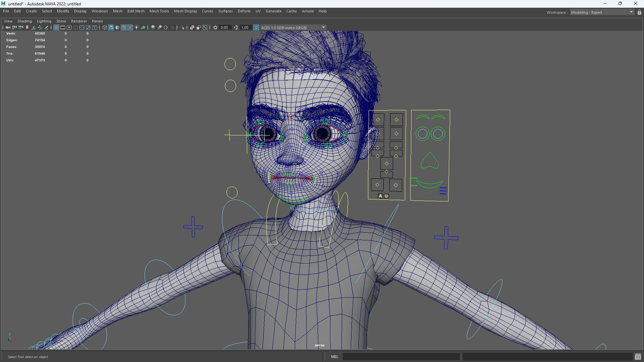Click the Exposure aperture icon
The width and height of the screenshot is (644, 362).
pyautogui.click(x=215, y=27)
